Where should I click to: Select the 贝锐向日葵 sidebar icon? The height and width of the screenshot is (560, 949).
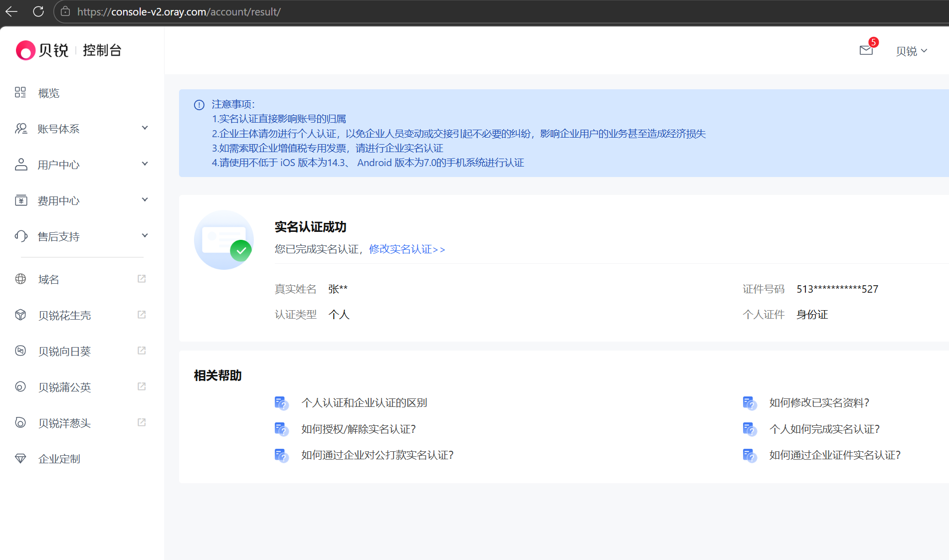click(x=21, y=351)
